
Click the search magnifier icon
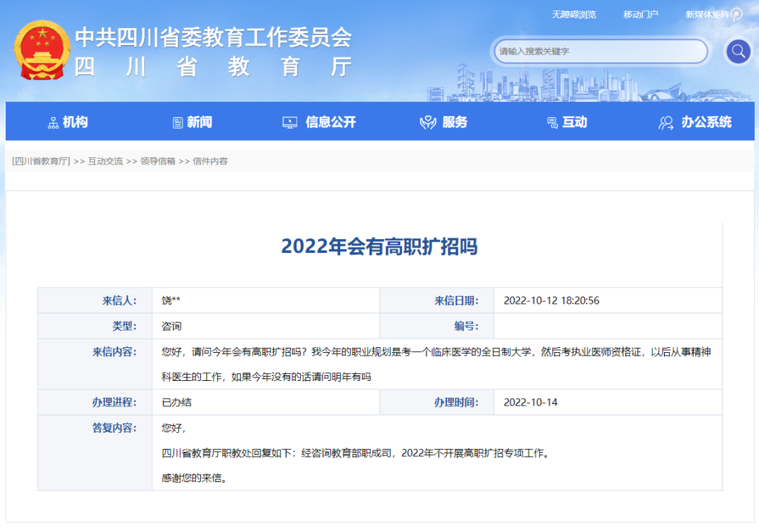737,51
